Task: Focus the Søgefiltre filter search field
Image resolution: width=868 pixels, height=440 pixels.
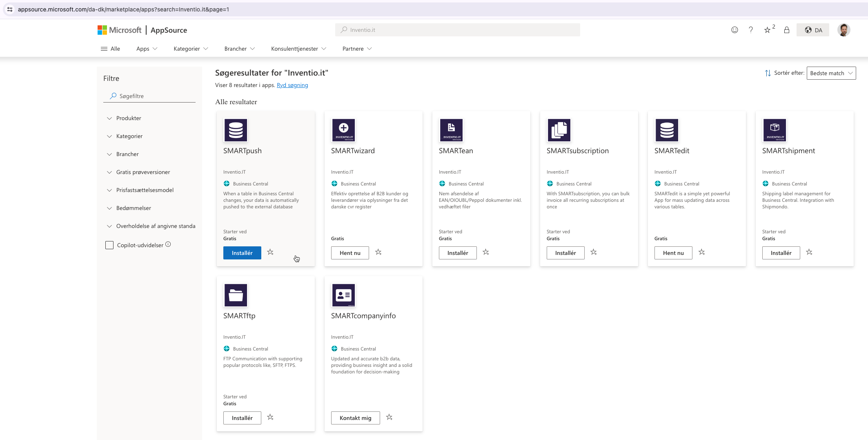Action: tap(149, 96)
